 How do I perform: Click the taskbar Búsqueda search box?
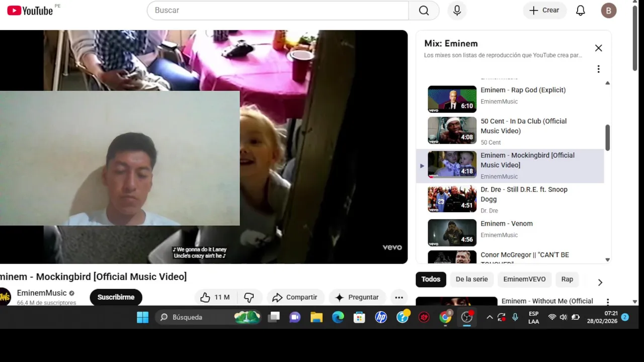pos(209,317)
